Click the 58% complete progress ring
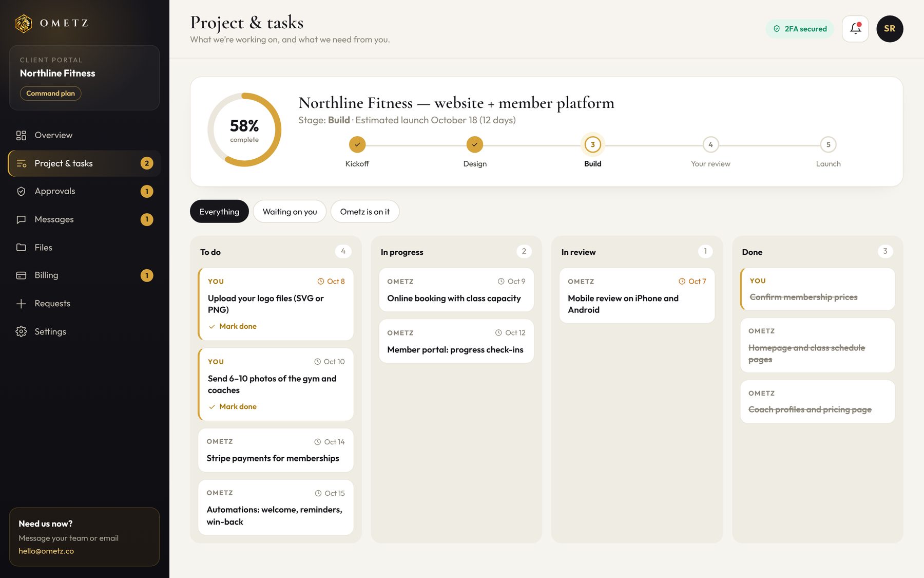 244,129
